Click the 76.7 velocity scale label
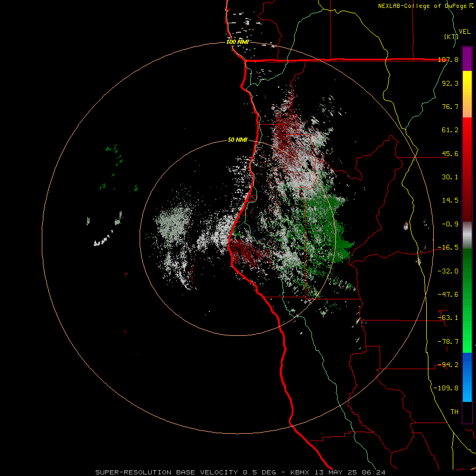The width and height of the screenshot is (476, 476). pyautogui.click(x=450, y=106)
